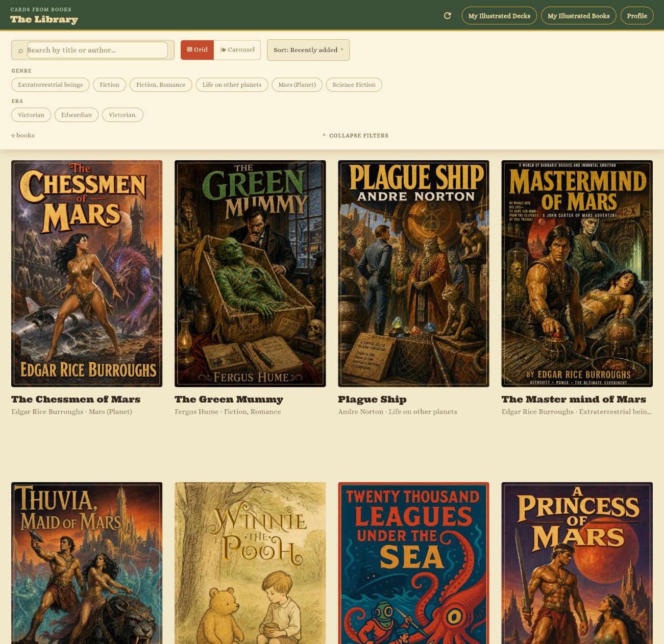This screenshot has width=664, height=644.
Task: Click the search magnifier icon
Action: point(20,51)
